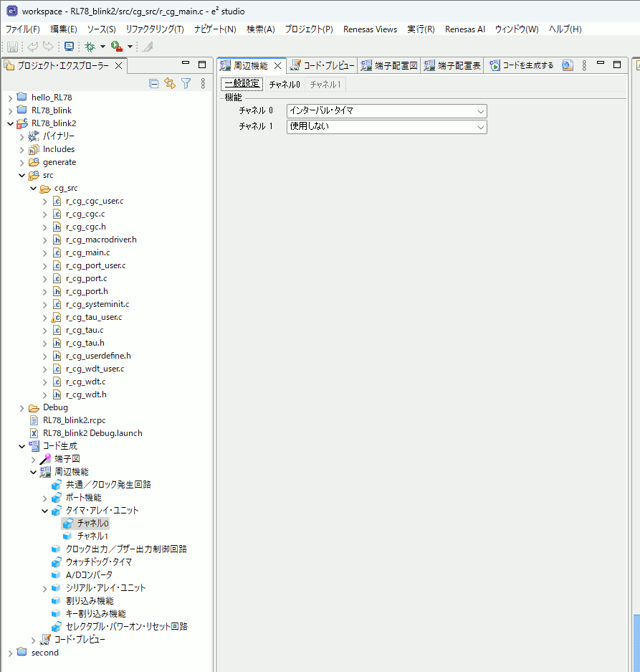The image size is (640, 672).
Task: Minimize the Project Explorer panel
Action: coord(186,63)
